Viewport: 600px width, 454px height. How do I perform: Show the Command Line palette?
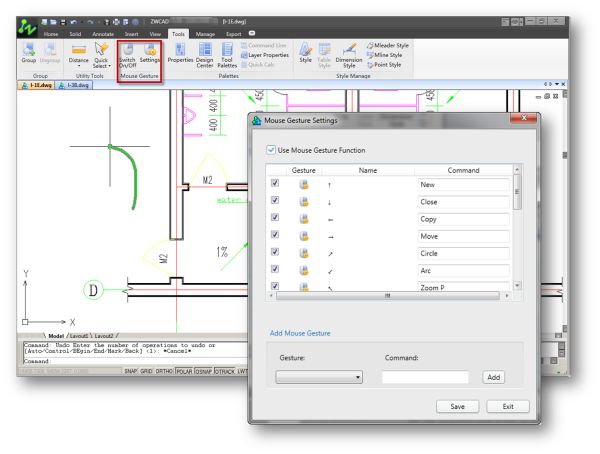tap(264, 45)
